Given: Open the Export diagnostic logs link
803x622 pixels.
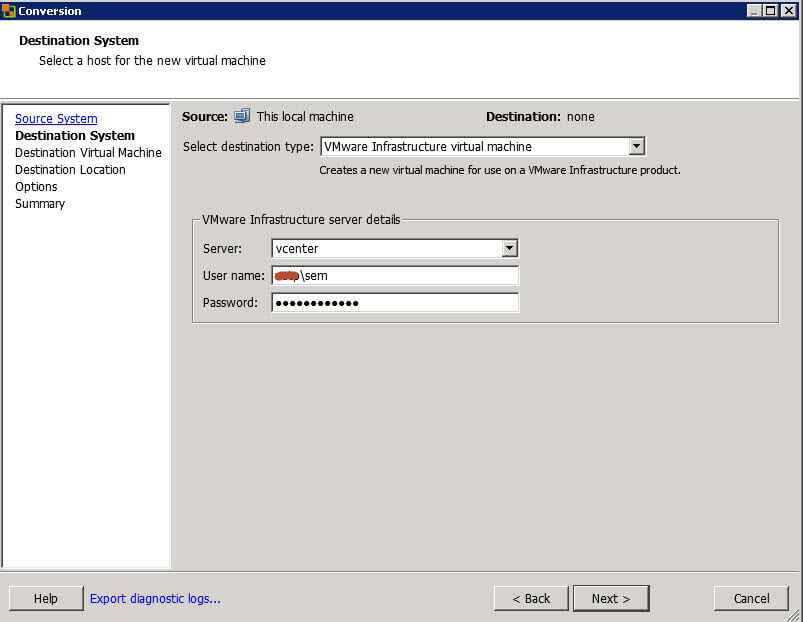Looking at the screenshot, I should [155, 599].
